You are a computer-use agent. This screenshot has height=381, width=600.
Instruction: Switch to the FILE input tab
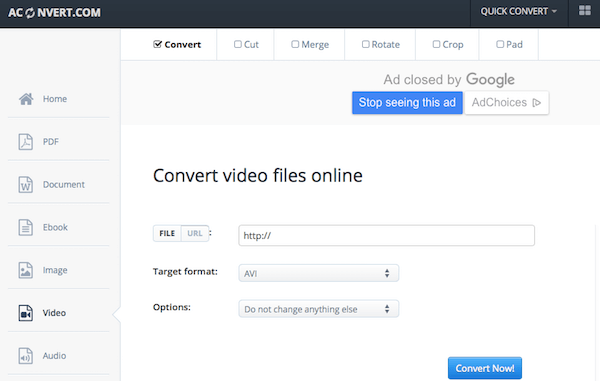pos(167,233)
